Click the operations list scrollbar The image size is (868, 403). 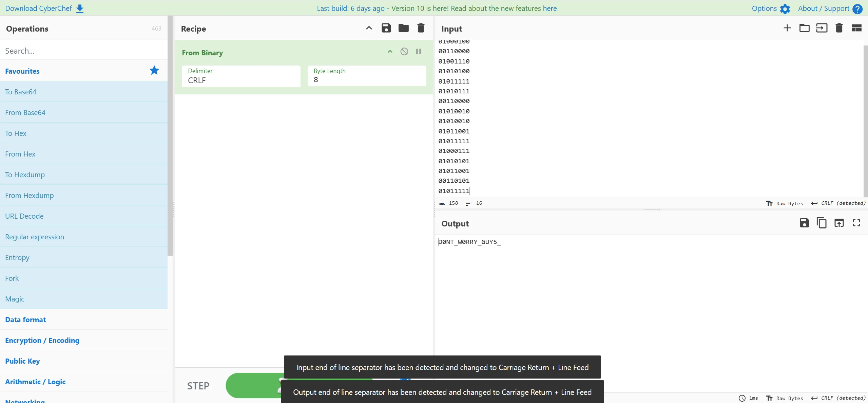click(x=170, y=136)
